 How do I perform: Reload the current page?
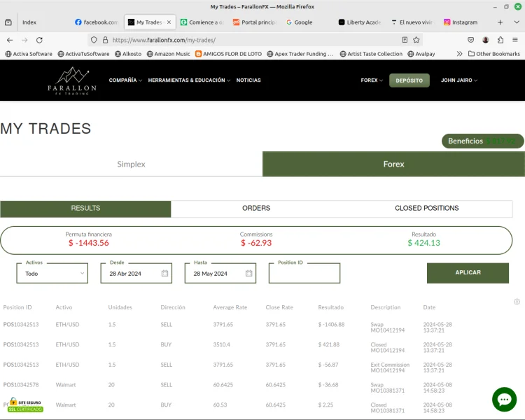click(x=39, y=40)
